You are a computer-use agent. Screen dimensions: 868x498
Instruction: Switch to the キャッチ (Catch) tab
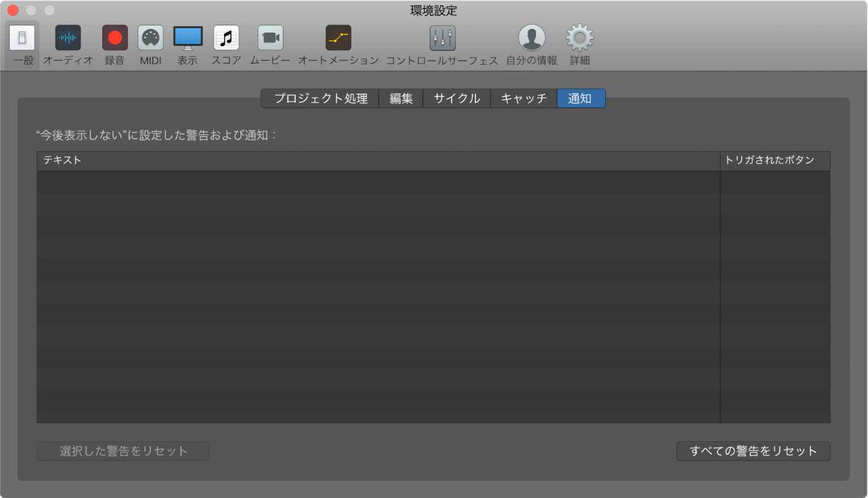[523, 98]
